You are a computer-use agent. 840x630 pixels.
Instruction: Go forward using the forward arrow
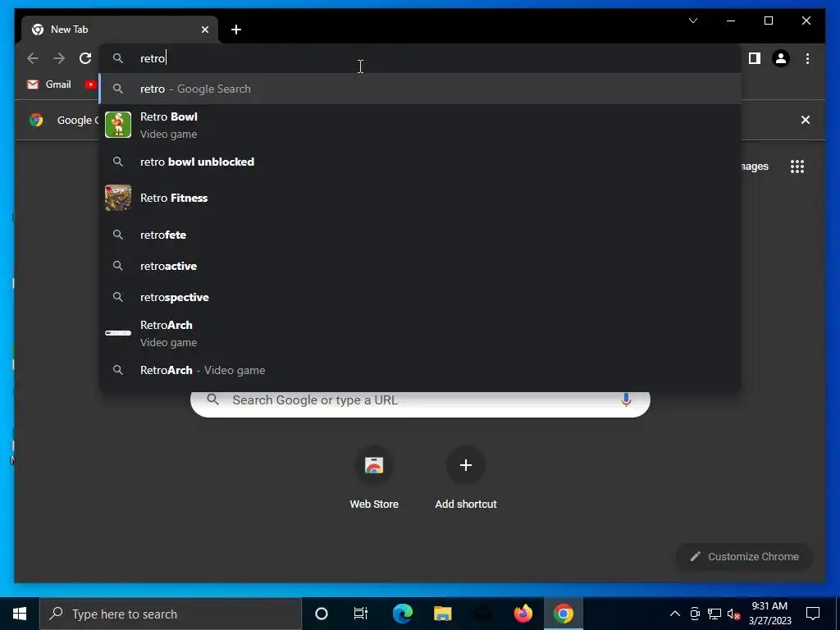(x=59, y=58)
